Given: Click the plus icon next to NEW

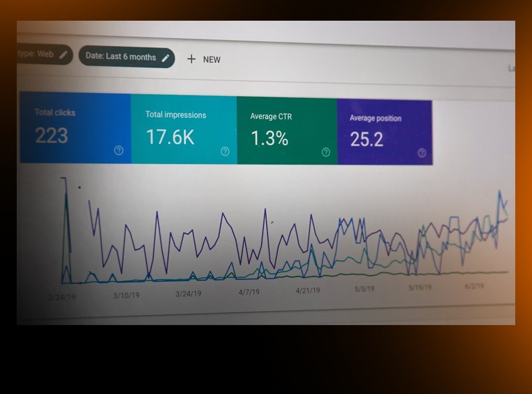Looking at the screenshot, I should point(191,59).
